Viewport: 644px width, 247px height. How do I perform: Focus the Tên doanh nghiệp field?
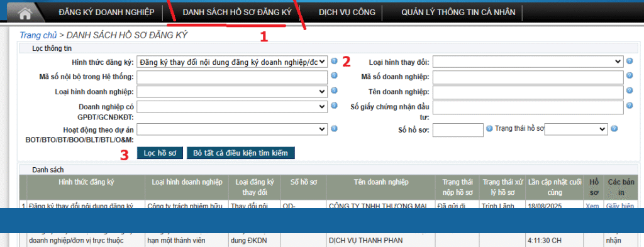[x=528, y=92]
